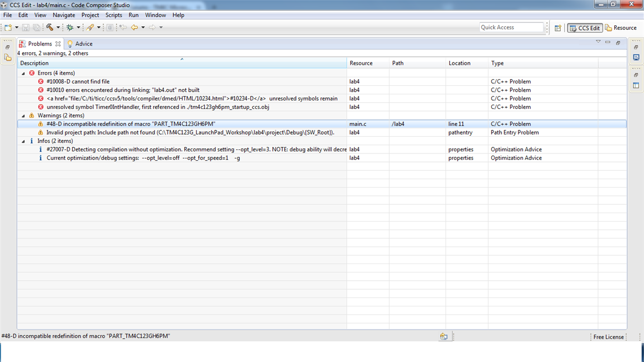Open the Navigate menu

point(64,15)
